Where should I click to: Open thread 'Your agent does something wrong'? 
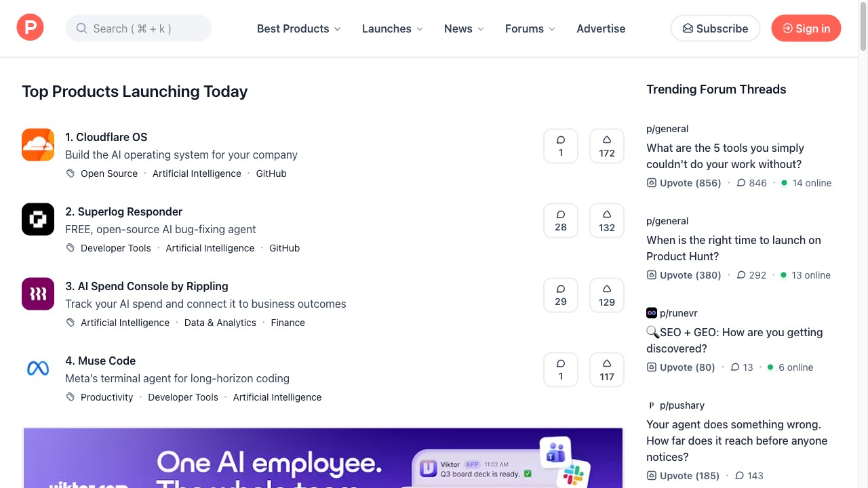pos(736,441)
